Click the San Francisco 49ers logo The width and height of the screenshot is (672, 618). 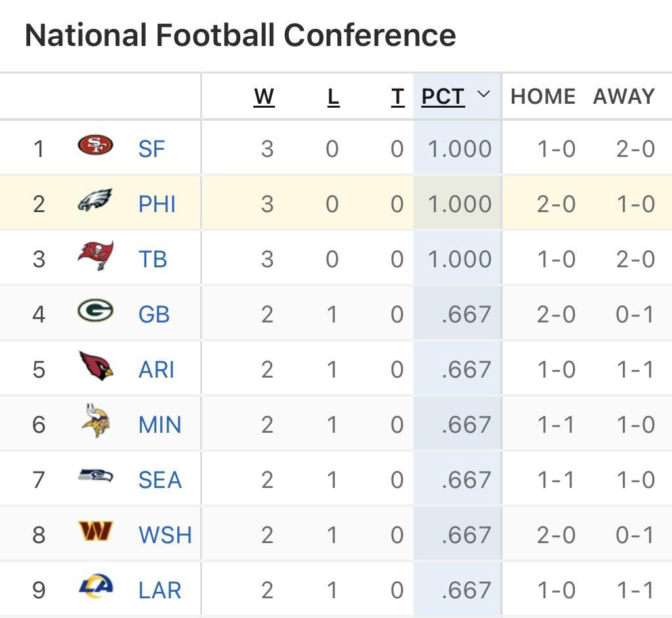pos(95,144)
